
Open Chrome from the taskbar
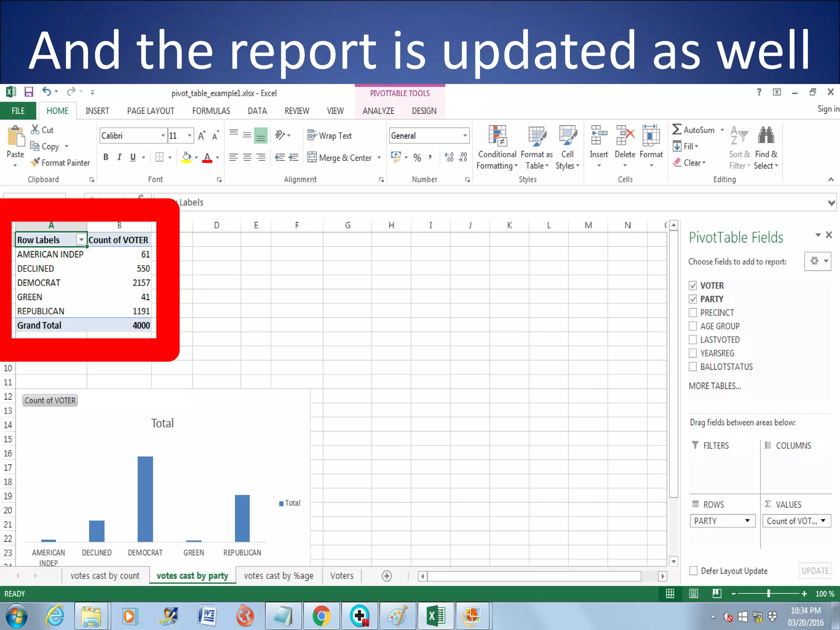pos(321,616)
